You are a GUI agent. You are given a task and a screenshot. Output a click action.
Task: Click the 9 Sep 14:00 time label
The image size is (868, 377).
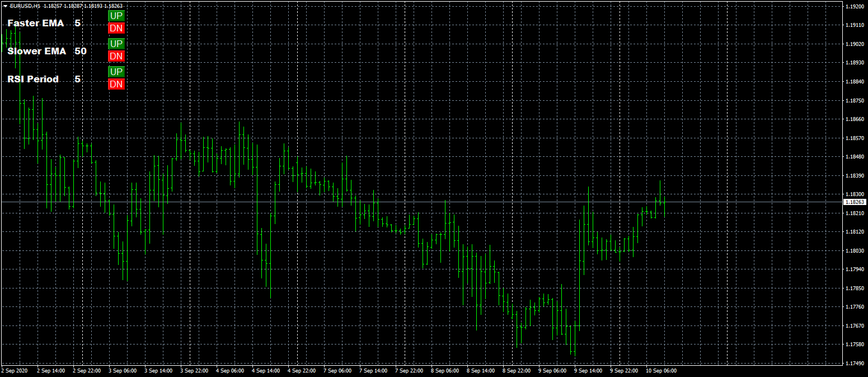(x=588, y=370)
